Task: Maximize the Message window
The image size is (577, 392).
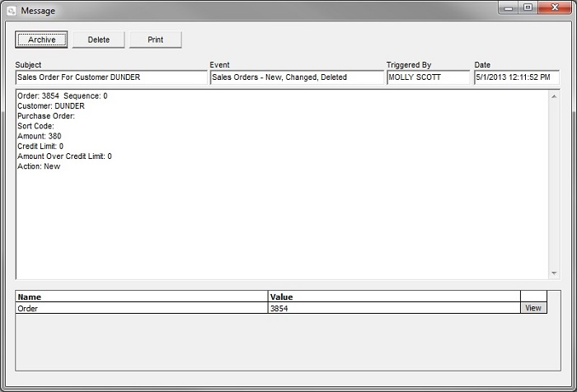Action: coord(528,7)
